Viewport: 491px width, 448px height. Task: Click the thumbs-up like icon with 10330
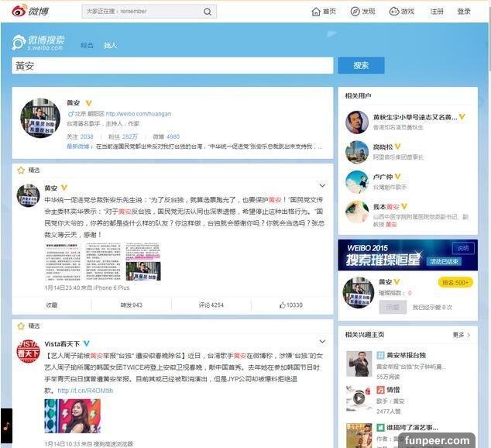[x=283, y=305]
